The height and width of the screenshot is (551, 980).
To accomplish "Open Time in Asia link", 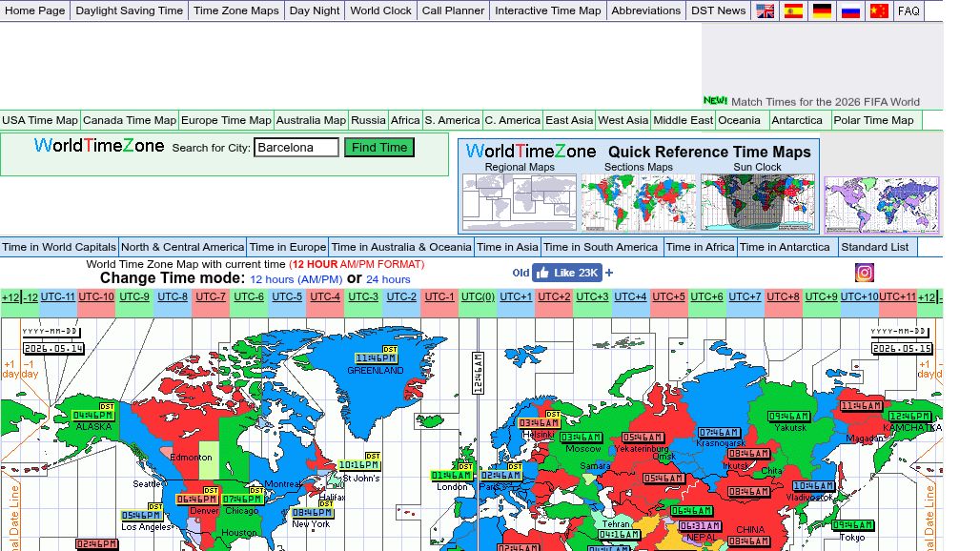I will pos(507,247).
